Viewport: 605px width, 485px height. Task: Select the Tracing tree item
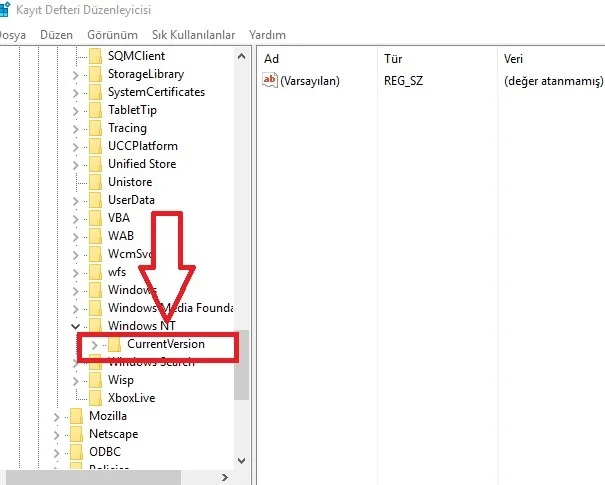point(127,128)
